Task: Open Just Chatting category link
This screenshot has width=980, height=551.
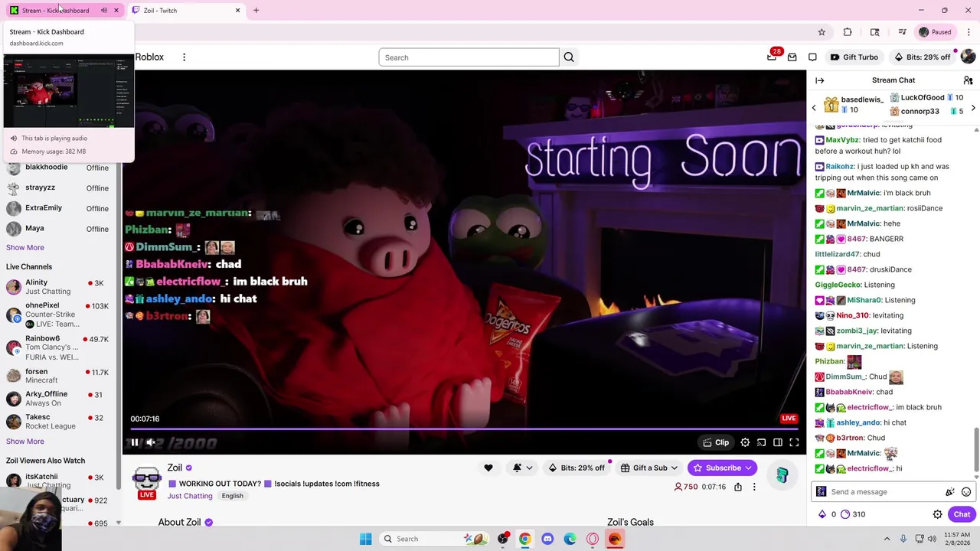Action: (x=190, y=496)
